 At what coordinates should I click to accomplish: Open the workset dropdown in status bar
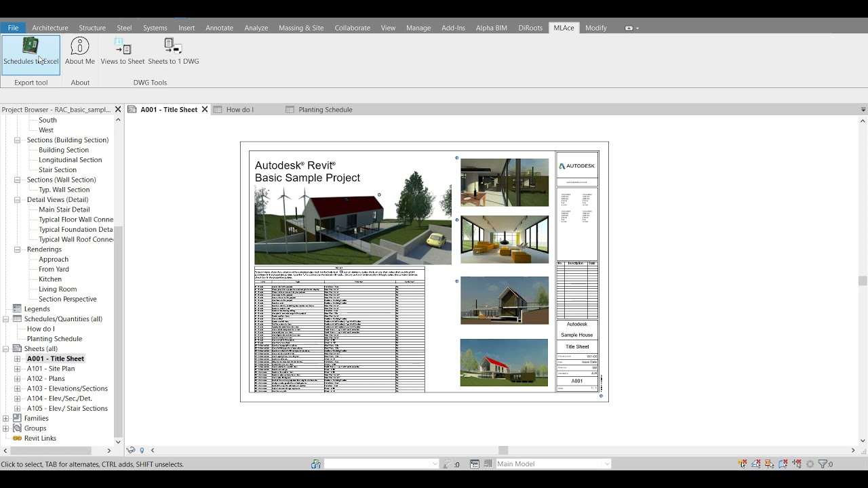point(435,464)
